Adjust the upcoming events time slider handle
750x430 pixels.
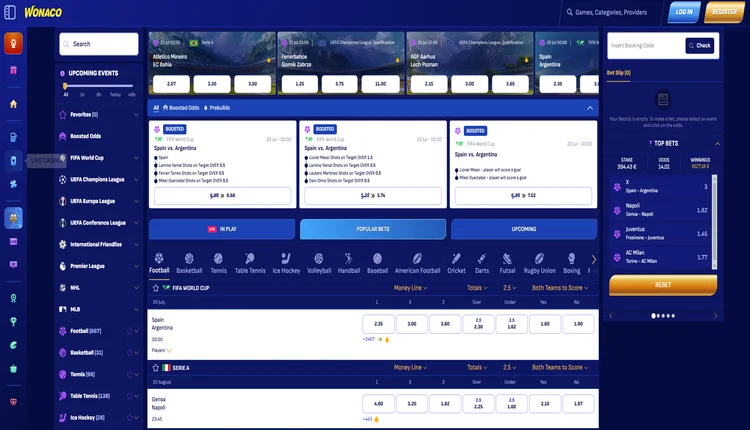[65, 86]
